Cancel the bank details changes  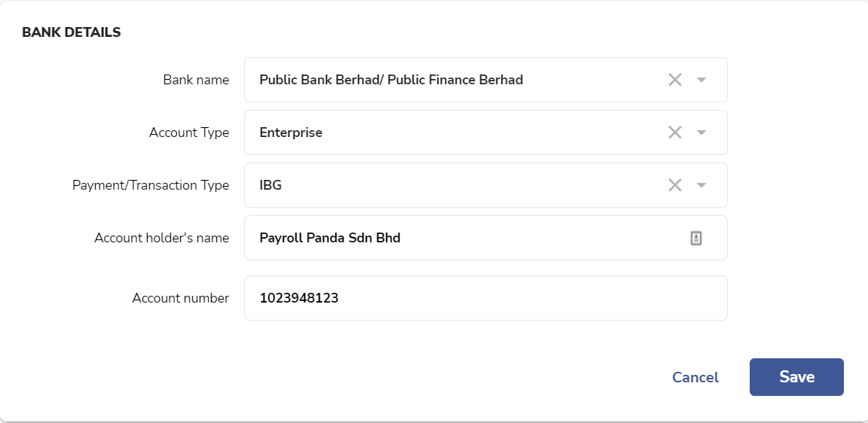tap(695, 377)
